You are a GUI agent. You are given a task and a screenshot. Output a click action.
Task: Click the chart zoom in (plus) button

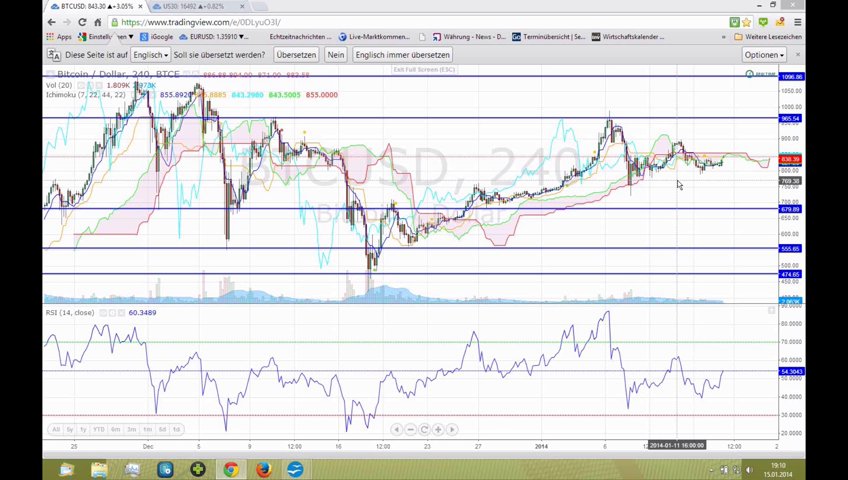click(x=438, y=429)
